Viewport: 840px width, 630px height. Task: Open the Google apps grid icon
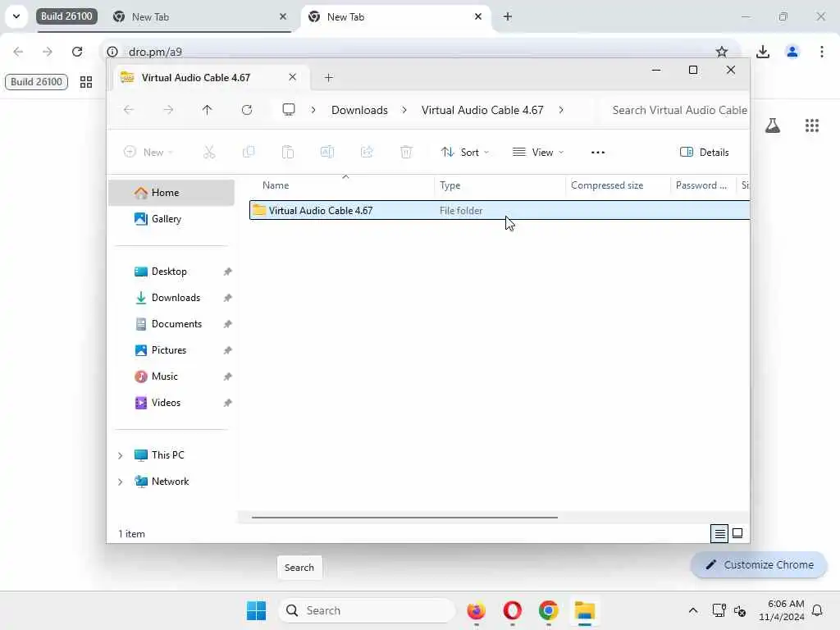[x=812, y=126]
